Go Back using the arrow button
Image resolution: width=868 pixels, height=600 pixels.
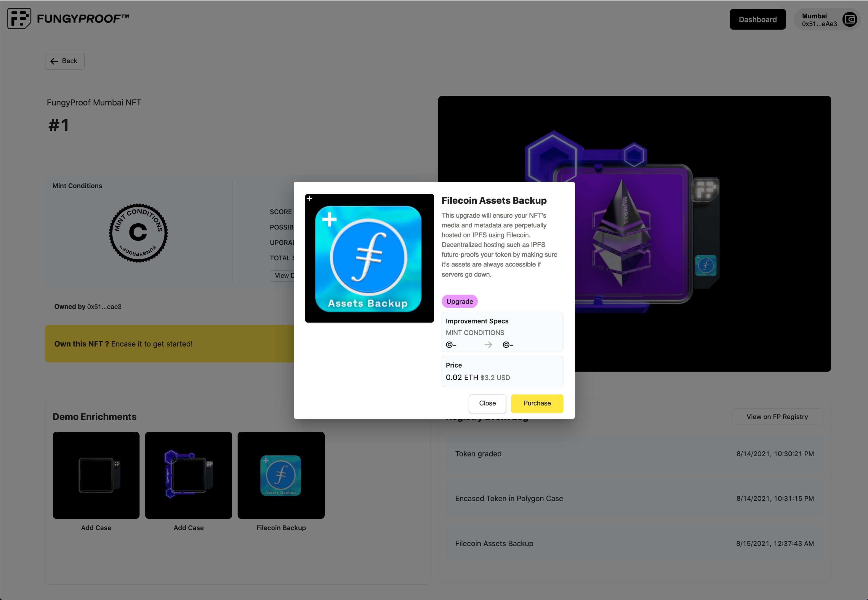tap(65, 61)
